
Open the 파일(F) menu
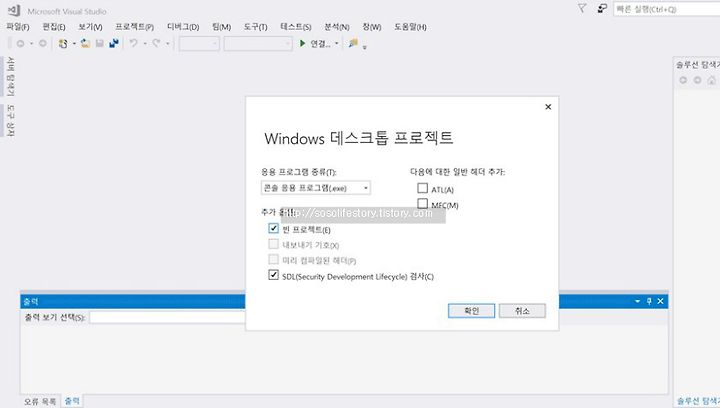(x=18, y=27)
